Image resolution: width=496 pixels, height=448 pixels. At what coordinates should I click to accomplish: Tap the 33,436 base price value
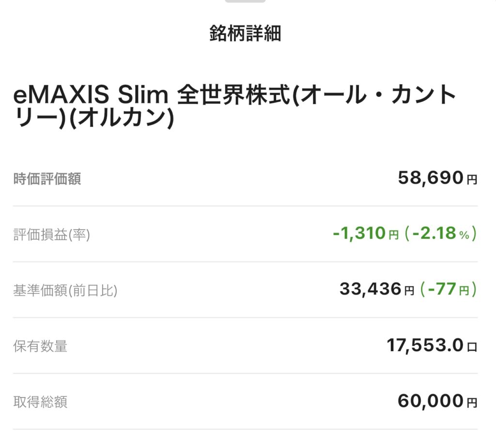371,290
